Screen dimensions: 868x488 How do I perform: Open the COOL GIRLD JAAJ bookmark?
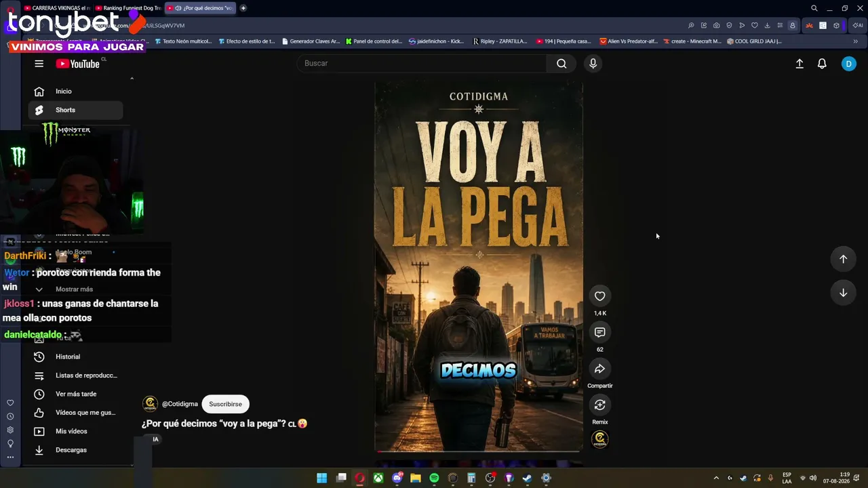[x=754, y=41]
